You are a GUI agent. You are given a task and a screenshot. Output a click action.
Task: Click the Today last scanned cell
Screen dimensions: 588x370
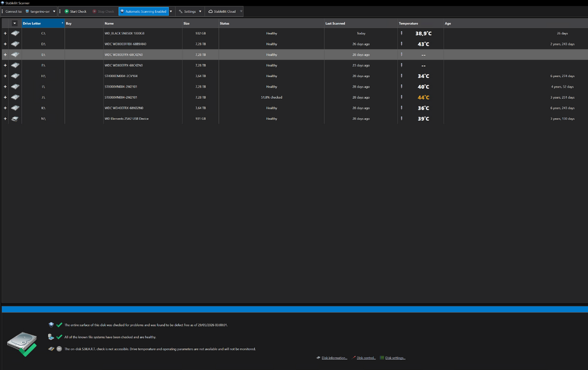[361, 34]
